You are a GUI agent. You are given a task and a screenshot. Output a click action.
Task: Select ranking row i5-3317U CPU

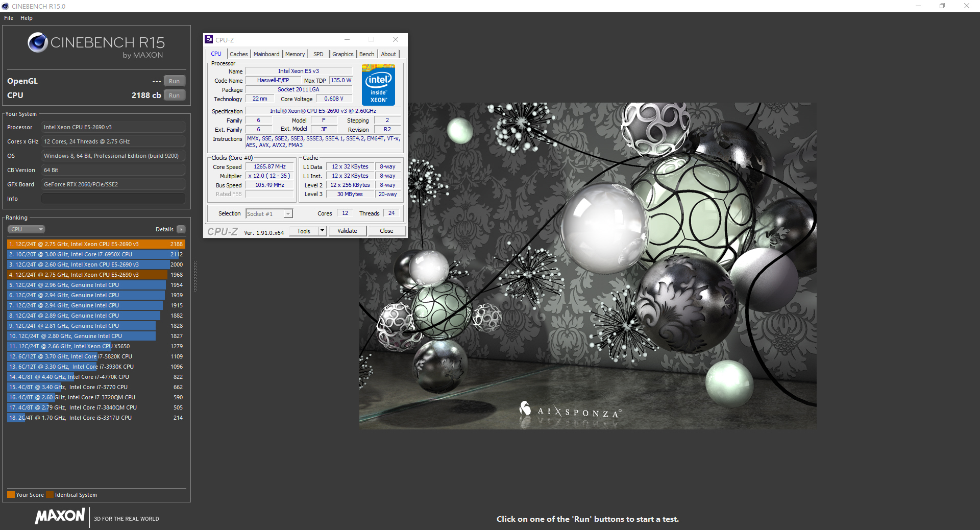[96, 418]
